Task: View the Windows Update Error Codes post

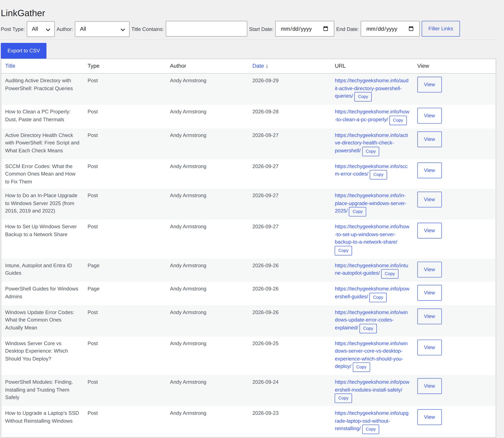Action: pos(429,316)
